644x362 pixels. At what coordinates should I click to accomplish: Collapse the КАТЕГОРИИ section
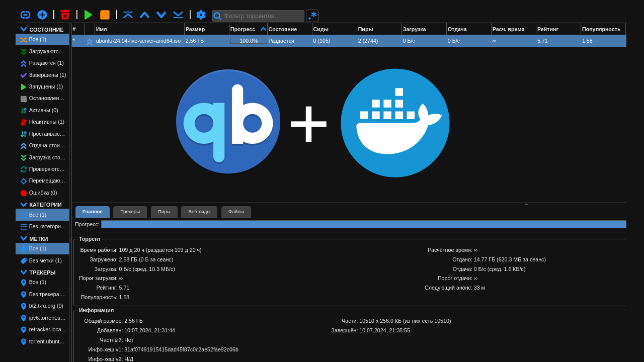[42, 205]
